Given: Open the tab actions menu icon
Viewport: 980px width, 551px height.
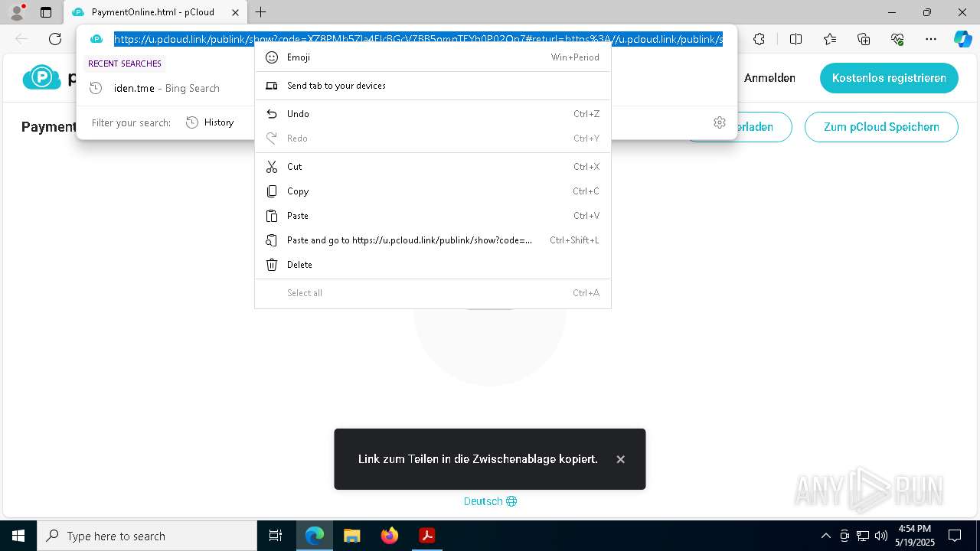Looking at the screenshot, I should pos(46,12).
